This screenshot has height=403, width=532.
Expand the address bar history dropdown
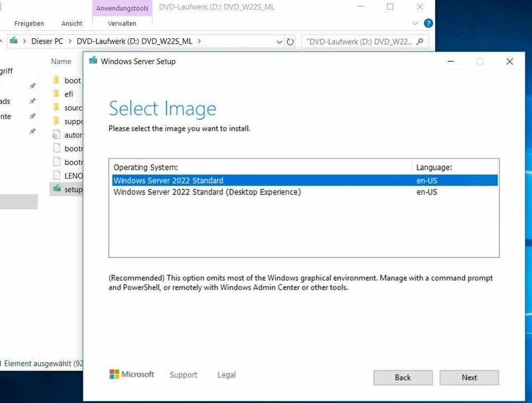coord(279,41)
